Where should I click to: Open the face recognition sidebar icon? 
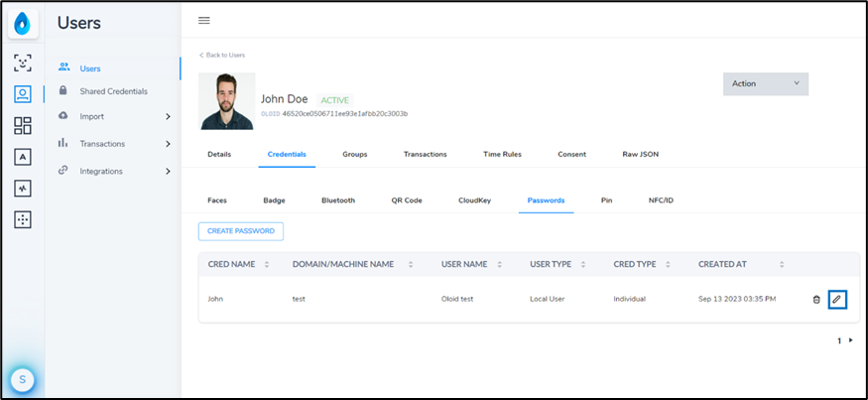click(23, 63)
